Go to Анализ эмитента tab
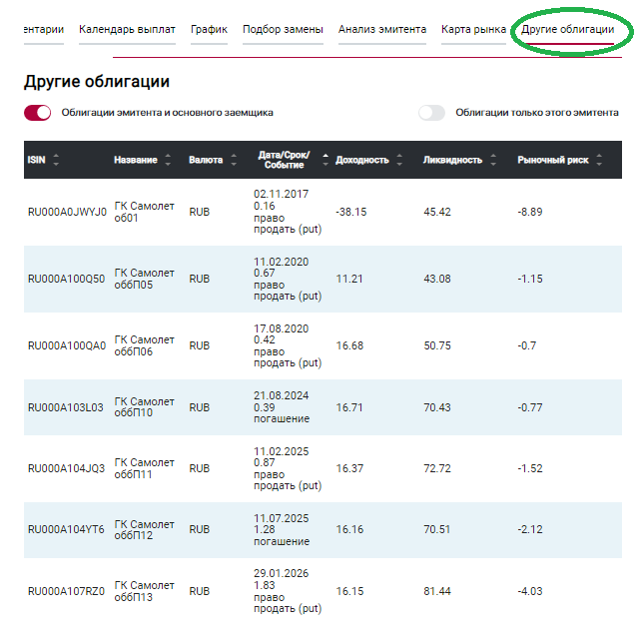 point(381,30)
